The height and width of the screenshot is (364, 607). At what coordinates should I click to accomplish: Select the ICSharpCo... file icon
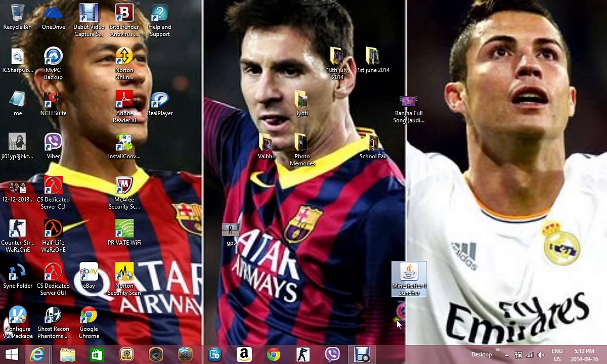(18, 61)
